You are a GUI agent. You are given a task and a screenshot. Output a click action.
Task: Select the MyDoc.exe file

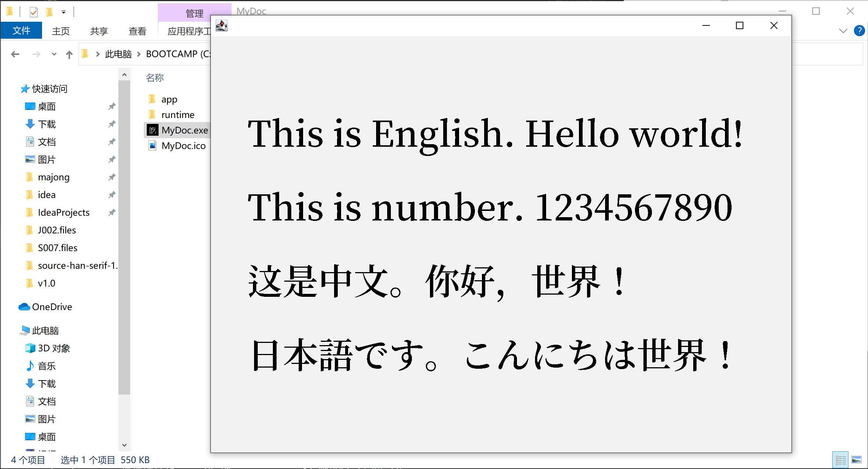[184, 130]
